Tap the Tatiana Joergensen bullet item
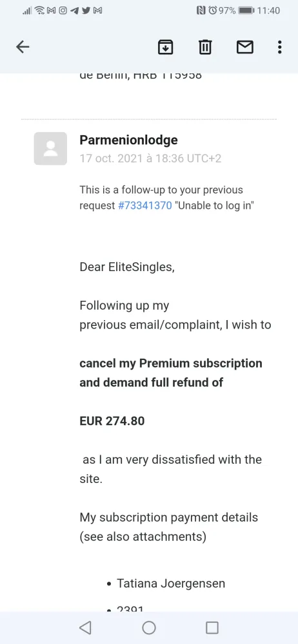 [166, 583]
